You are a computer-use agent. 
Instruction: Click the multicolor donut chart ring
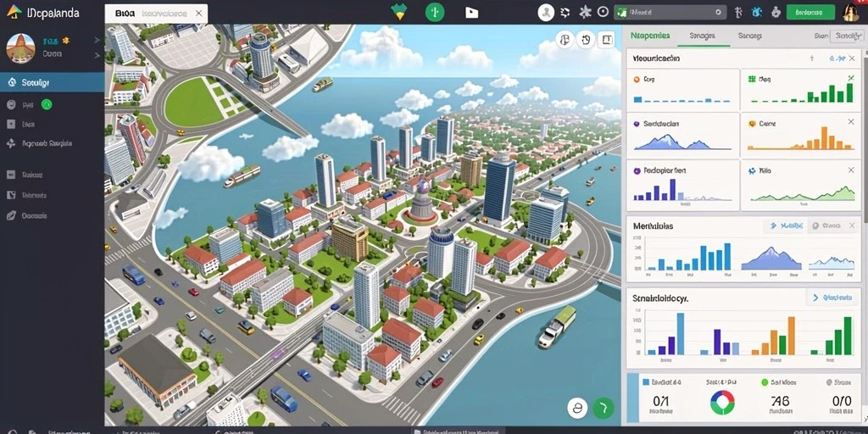722,403
